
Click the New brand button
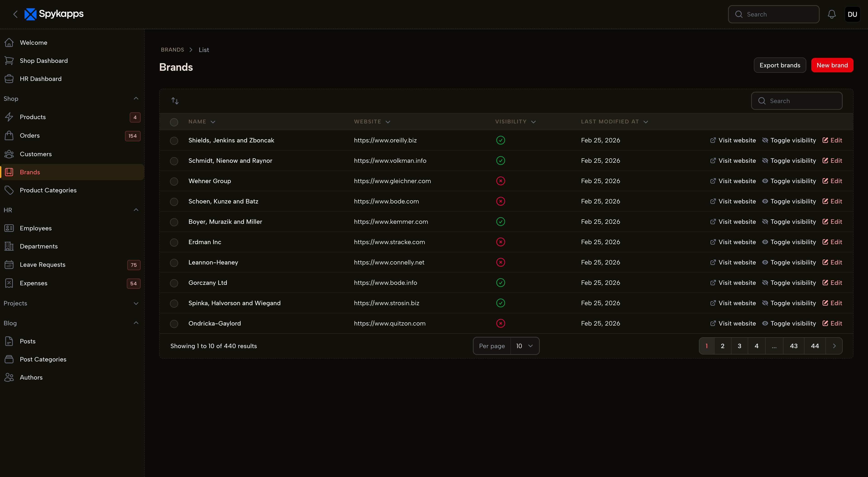[832, 65]
